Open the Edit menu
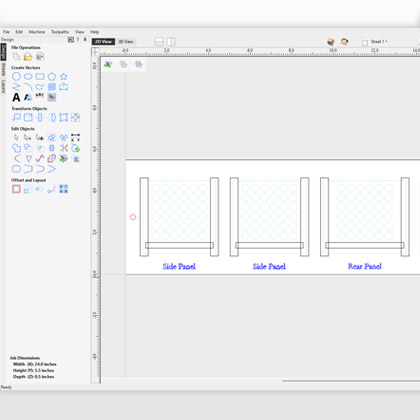 click(19, 32)
